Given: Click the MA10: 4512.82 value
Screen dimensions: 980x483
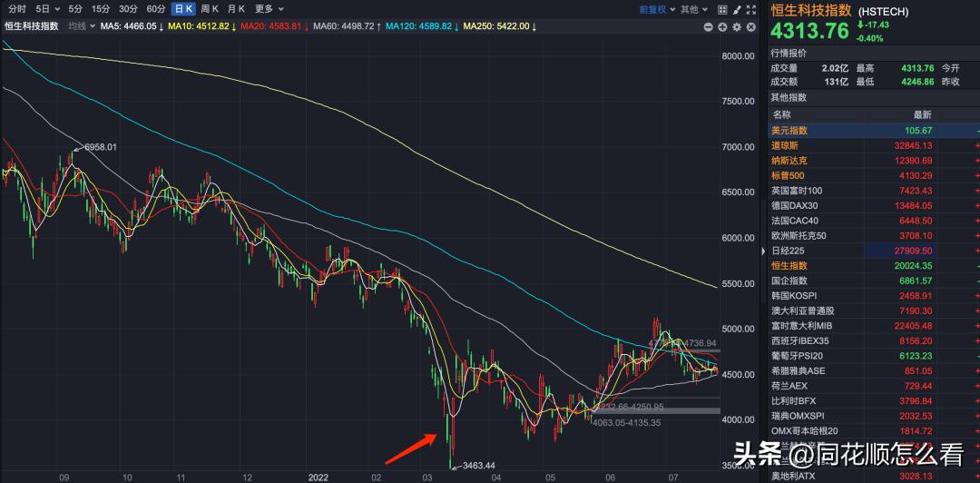Looking at the screenshot, I should click(x=201, y=26).
